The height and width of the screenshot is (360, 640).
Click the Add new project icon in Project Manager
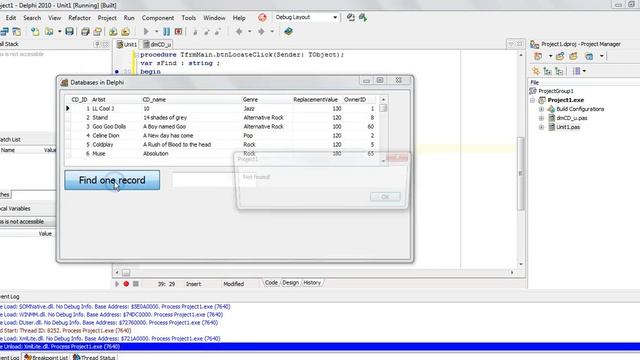pyautogui.click(x=560, y=56)
